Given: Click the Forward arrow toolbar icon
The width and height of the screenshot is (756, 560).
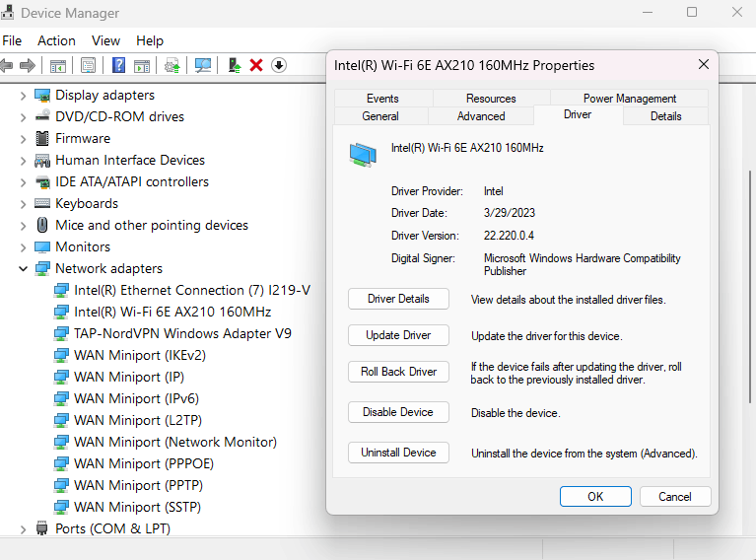Looking at the screenshot, I should coord(28,65).
